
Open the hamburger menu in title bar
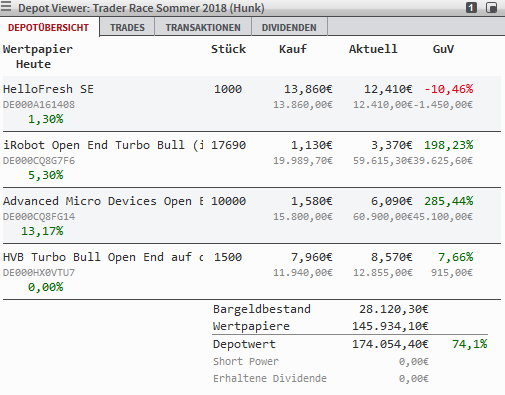tap(6, 6)
